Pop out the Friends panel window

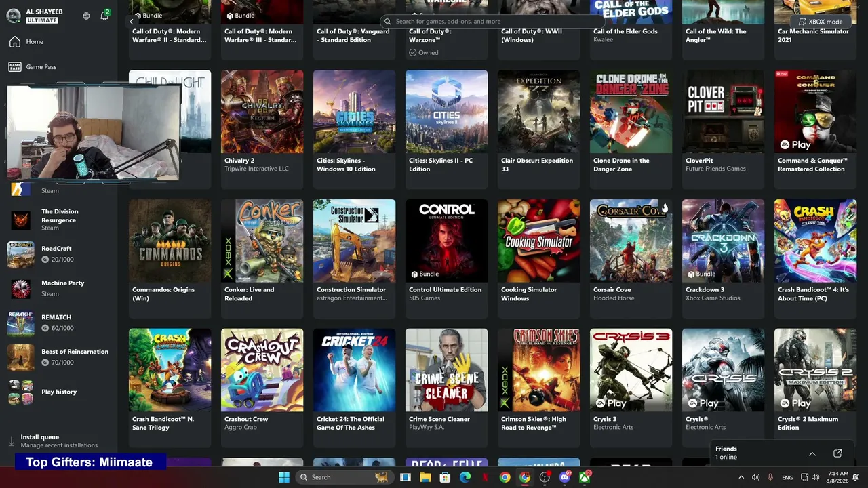[837, 453]
